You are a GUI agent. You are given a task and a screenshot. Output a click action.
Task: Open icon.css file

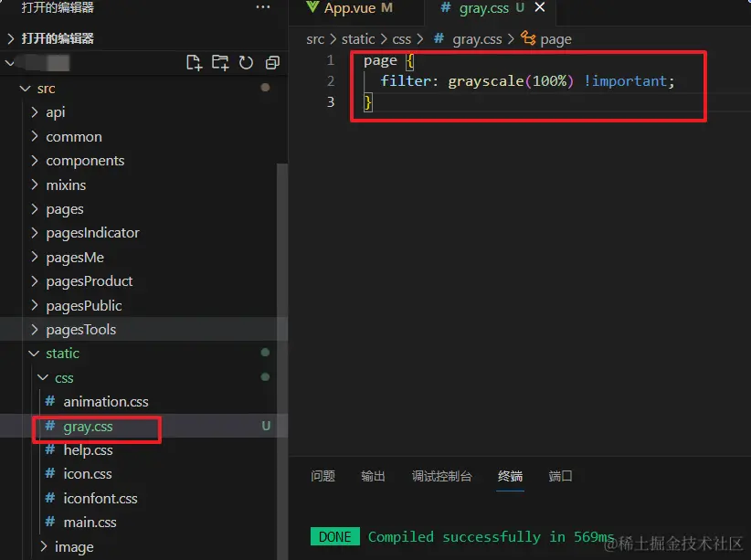[88, 474]
